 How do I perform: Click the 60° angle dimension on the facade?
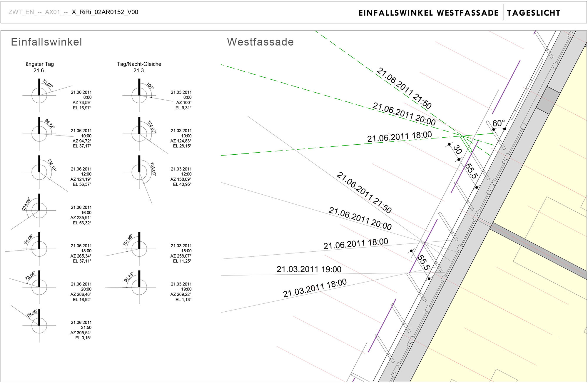click(x=498, y=123)
